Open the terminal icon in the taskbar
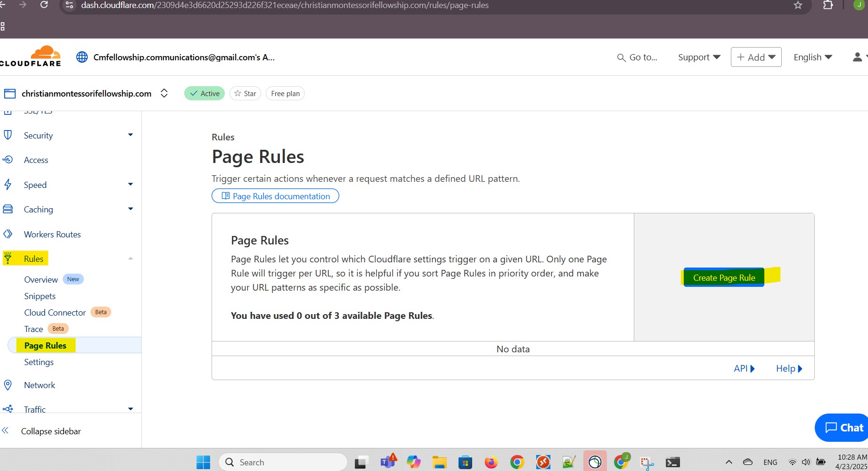Viewport: 868px width, 471px height. tap(672, 463)
